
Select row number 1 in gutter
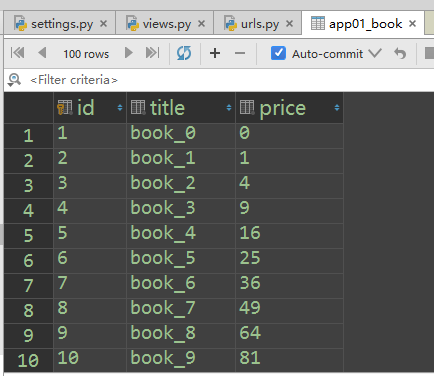(x=29, y=136)
